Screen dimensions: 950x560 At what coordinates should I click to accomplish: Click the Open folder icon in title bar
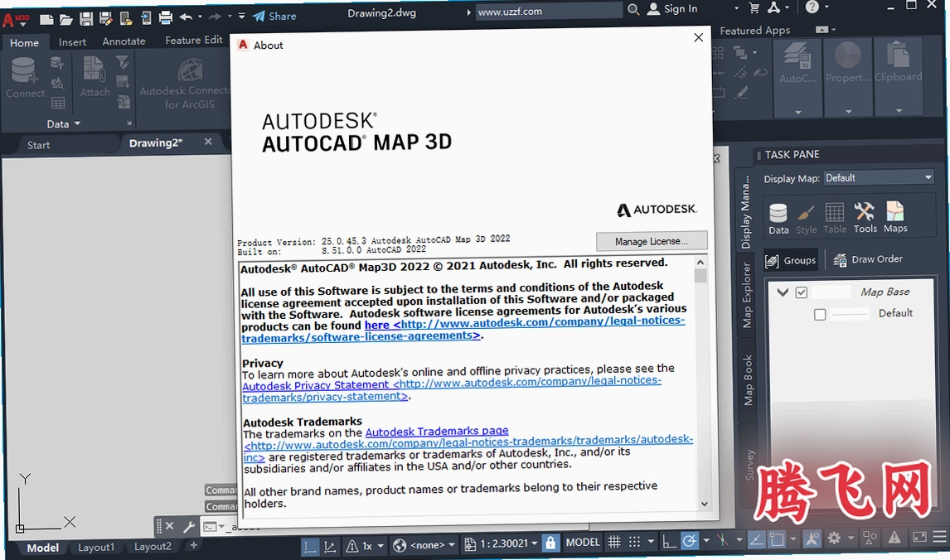click(66, 19)
